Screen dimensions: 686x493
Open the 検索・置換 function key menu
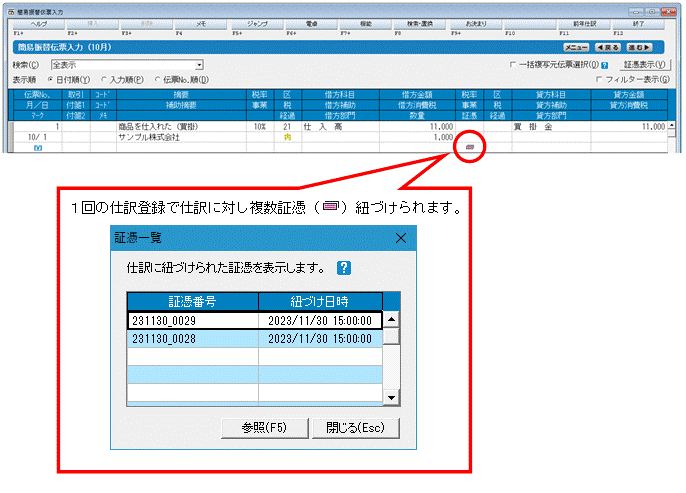[x=420, y=24]
